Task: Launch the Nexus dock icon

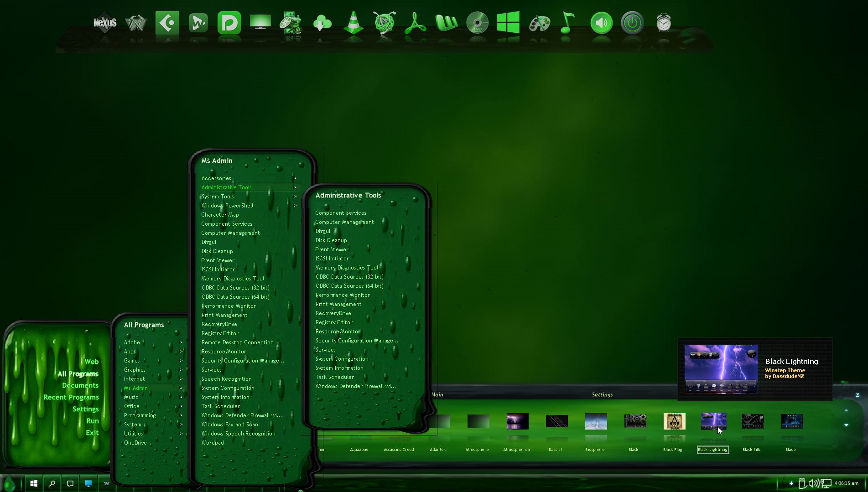Action: [x=105, y=23]
